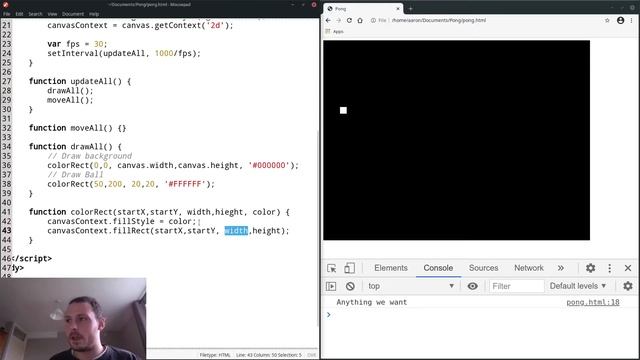
Task: Open the Document menu in Mousepad
Action: [x=73, y=14]
